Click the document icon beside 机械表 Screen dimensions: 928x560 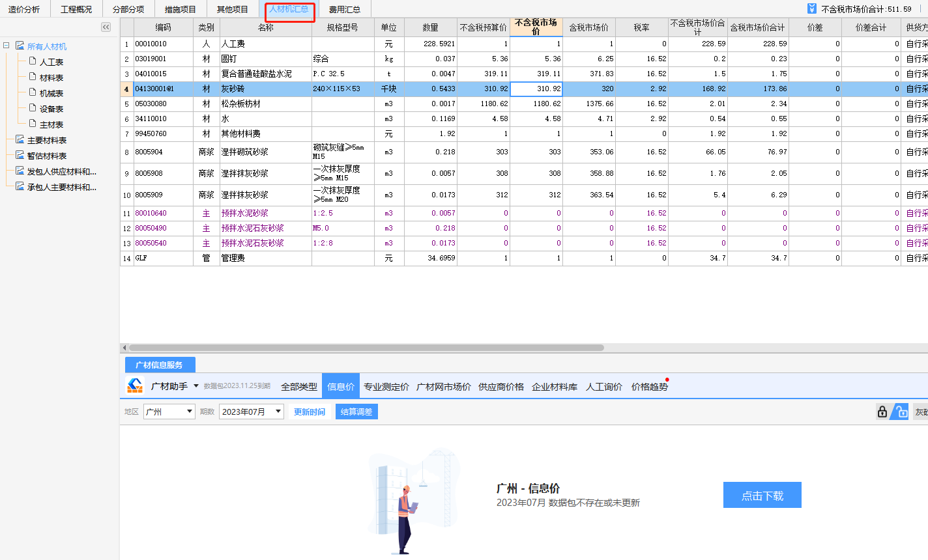[33, 92]
